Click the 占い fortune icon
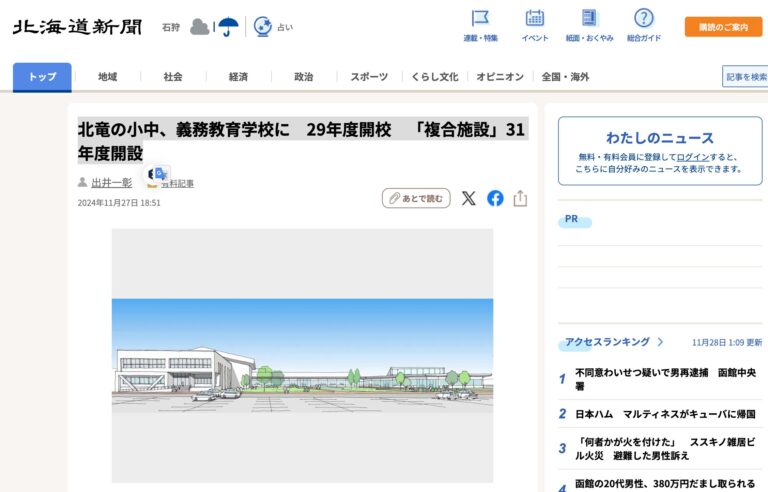This screenshot has width=768, height=492. (x=263, y=26)
